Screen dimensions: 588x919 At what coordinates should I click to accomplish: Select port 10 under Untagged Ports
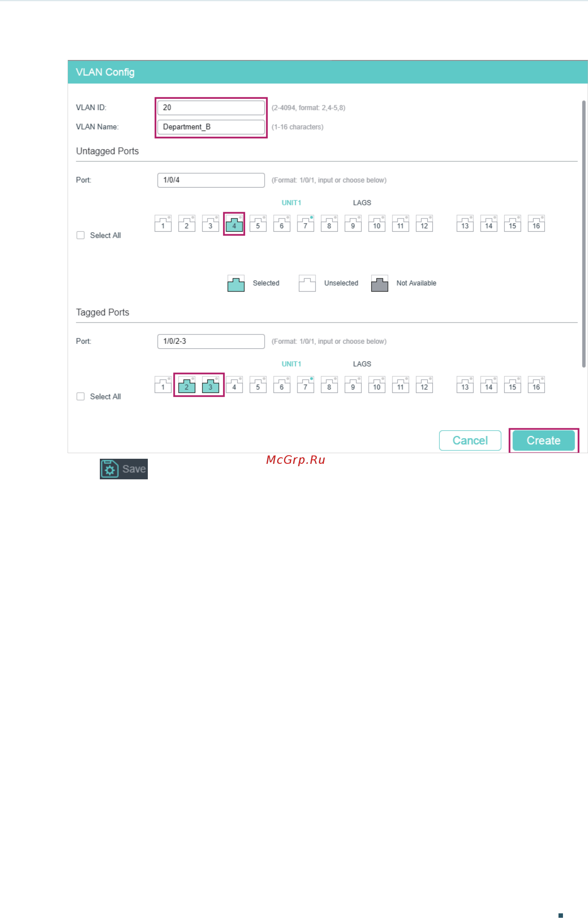pyautogui.click(x=377, y=223)
